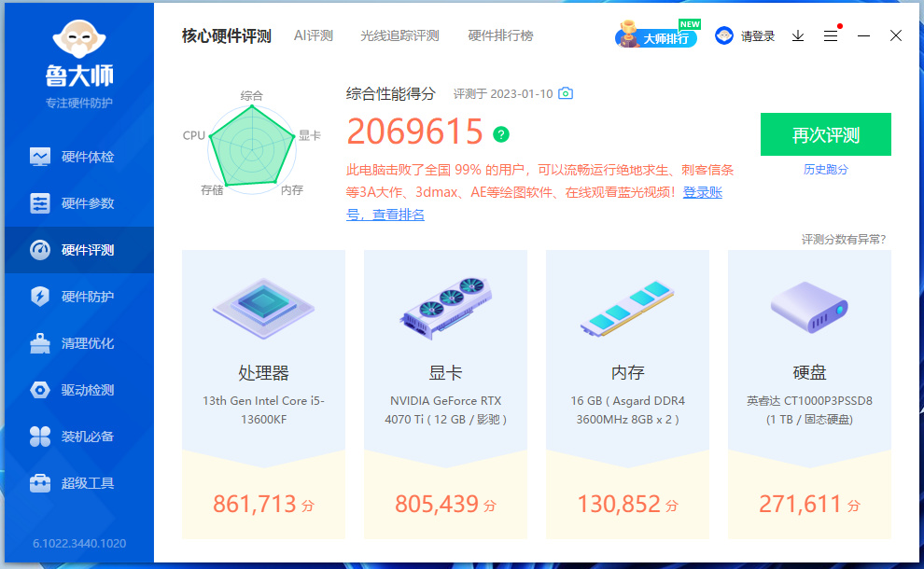This screenshot has width=924, height=569.
Task: Click the 超级工具 toolbox icon
Action: coord(40,483)
